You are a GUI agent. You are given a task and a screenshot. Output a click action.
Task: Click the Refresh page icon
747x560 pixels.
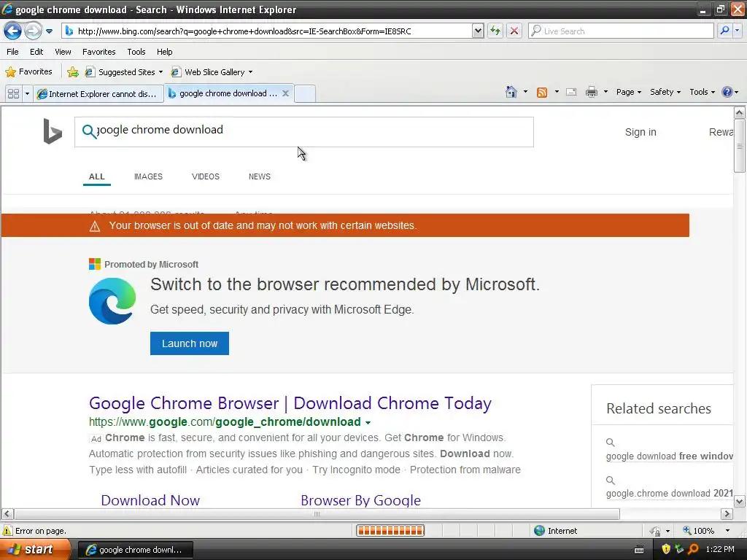point(495,31)
